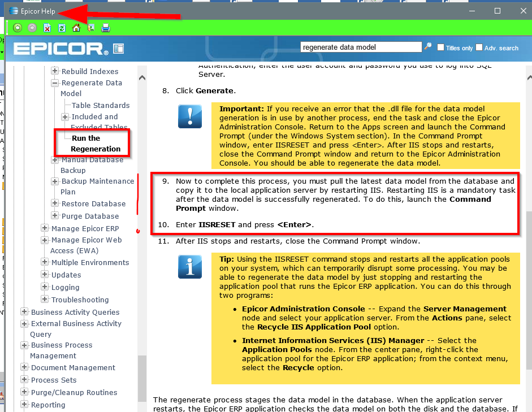The height and width of the screenshot is (412, 532).
Task: Refresh the current help page
Action: 62,28
